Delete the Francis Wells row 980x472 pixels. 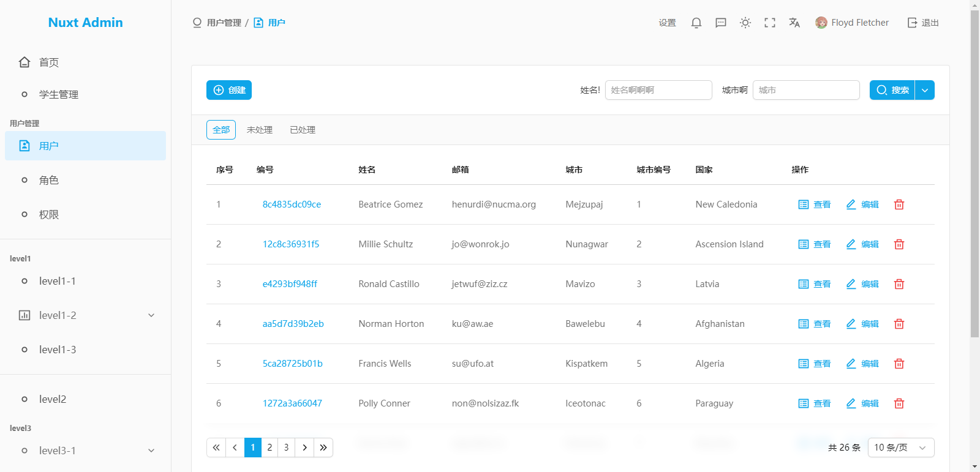coord(899,364)
